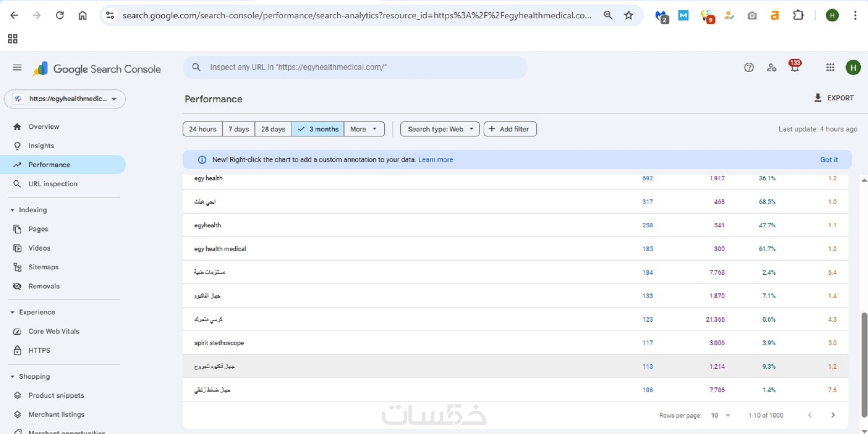
Task: Go to next page of results
Action: point(833,415)
